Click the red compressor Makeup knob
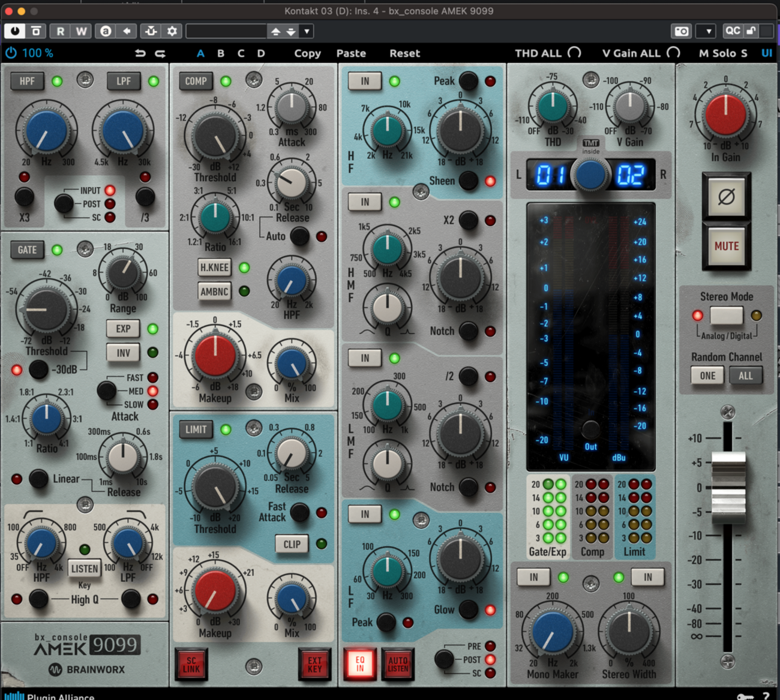The image size is (780, 700). click(215, 354)
